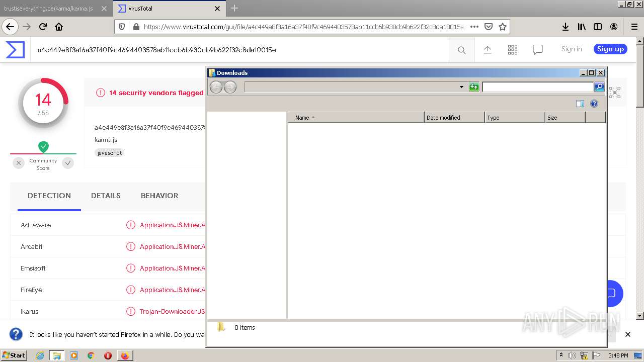The width and height of the screenshot is (644, 362).
Task: Open the Firefox downloads arrow icon
Action: tap(566, 27)
